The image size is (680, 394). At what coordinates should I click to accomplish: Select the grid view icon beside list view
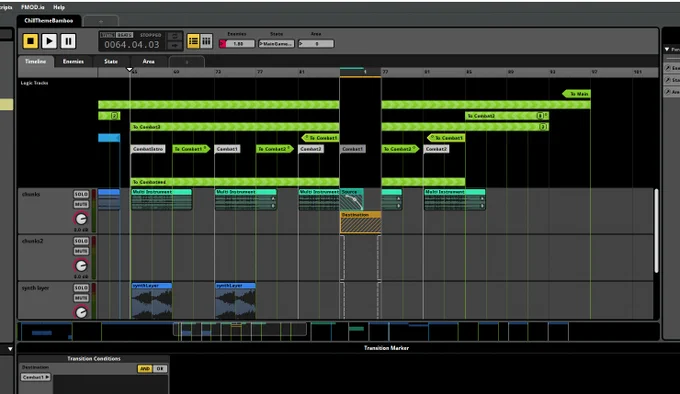[206, 41]
